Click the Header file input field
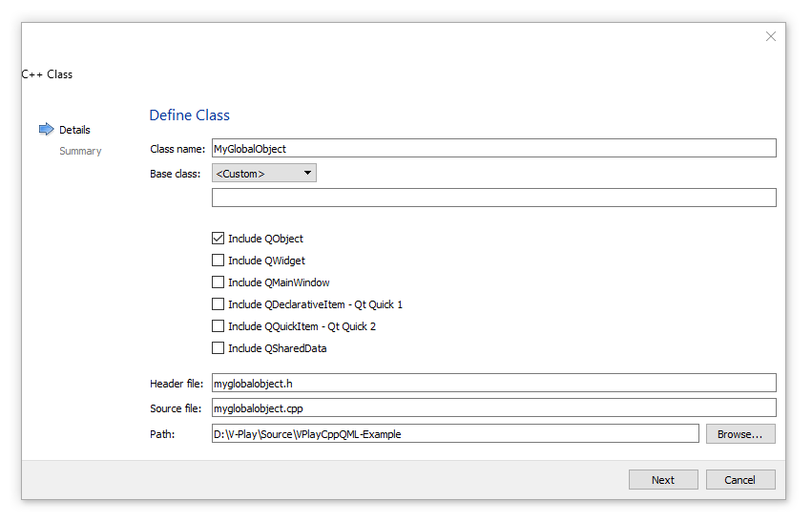812x522 pixels. (494, 384)
